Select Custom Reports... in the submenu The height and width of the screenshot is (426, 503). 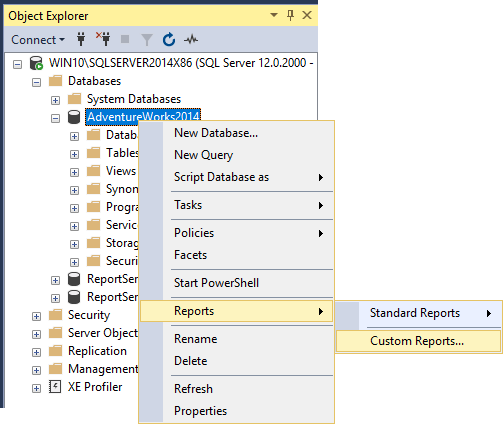419,341
